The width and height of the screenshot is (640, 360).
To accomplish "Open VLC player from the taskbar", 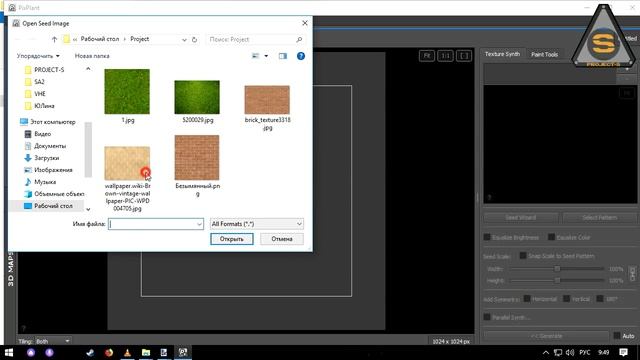I will tap(127, 352).
